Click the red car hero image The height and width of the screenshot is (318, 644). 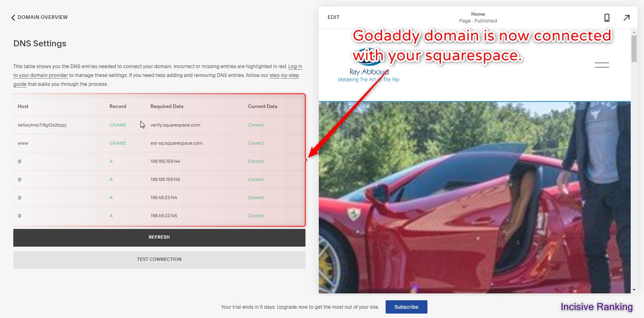click(x=475, y=197)
